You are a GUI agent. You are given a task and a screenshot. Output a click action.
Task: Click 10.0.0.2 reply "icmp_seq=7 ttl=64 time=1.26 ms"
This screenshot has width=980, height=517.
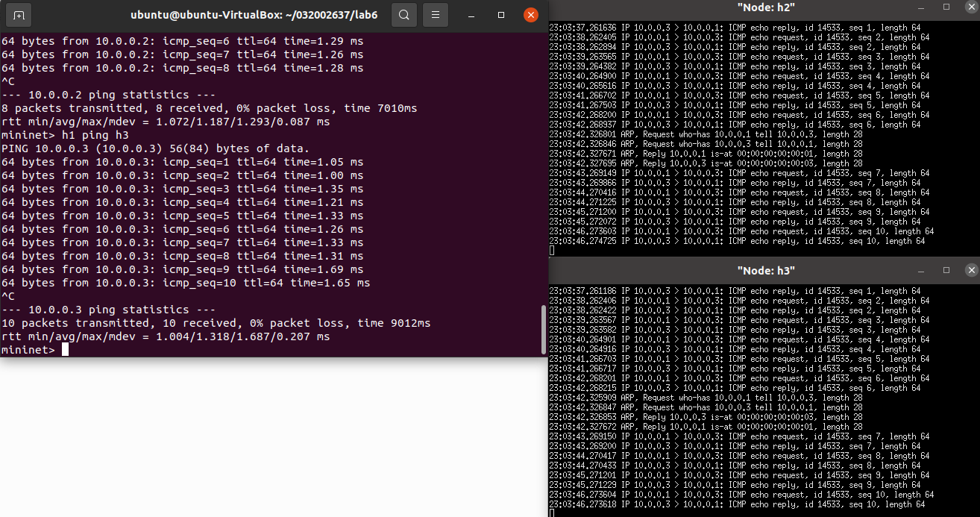pos(182,54)
